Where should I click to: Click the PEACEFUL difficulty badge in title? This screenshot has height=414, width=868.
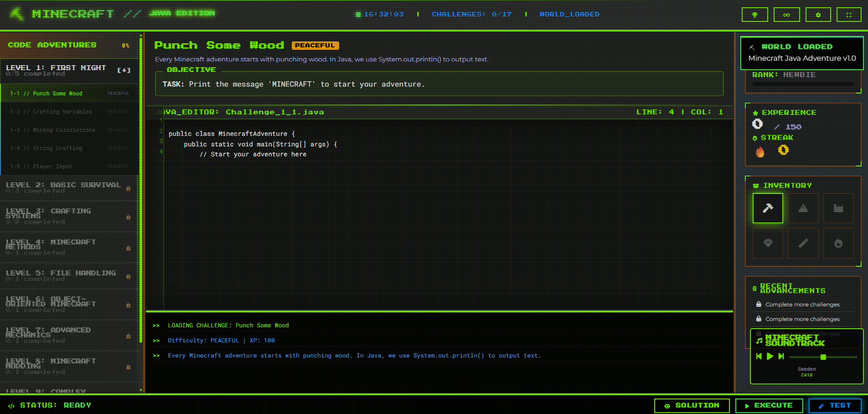[x=315, y=46]
